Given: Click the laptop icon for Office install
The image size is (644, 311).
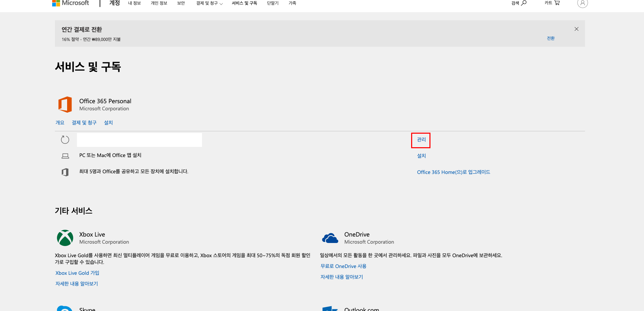Looking at the screenshot, I should 65,156.
